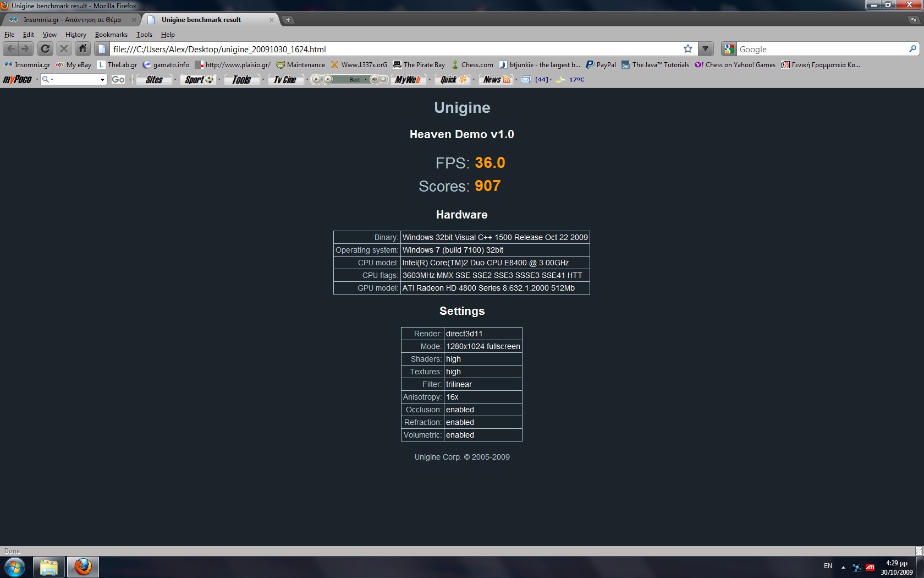Click the weather icon showing 17°C
This screenshot has width=924, height=578.
pyautogui.click(x=560, y=79)
